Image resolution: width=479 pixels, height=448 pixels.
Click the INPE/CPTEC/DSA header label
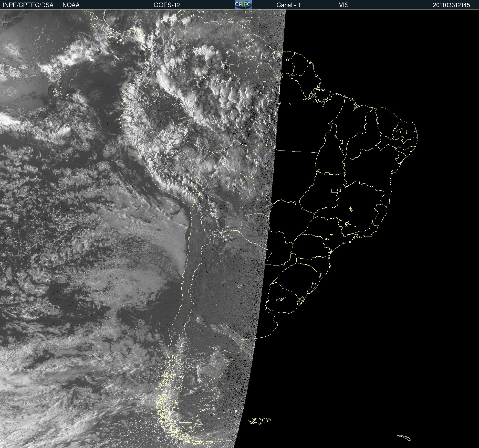click(x=28, y=5)
